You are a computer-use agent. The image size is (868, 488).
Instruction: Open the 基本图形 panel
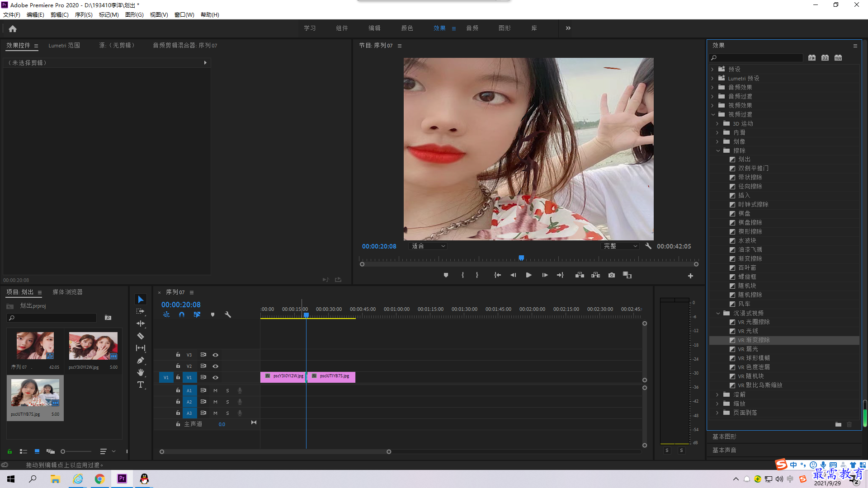724,436
